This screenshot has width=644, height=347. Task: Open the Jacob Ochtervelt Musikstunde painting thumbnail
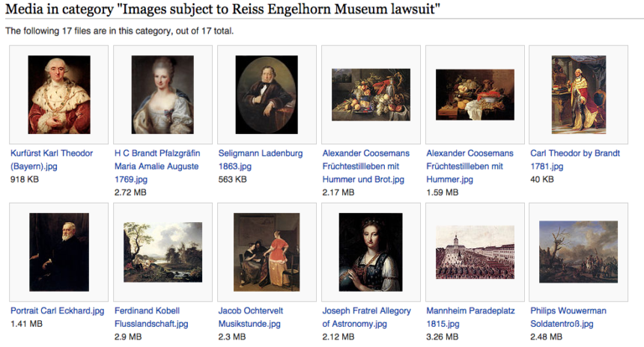pos(267,252)
